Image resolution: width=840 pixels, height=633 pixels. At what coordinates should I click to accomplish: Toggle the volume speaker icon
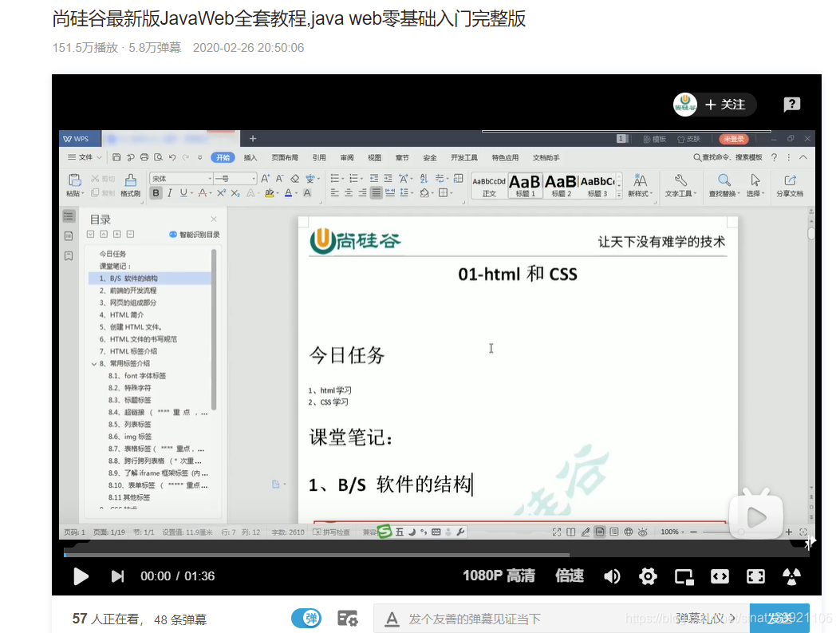click(x=612, y=576)
